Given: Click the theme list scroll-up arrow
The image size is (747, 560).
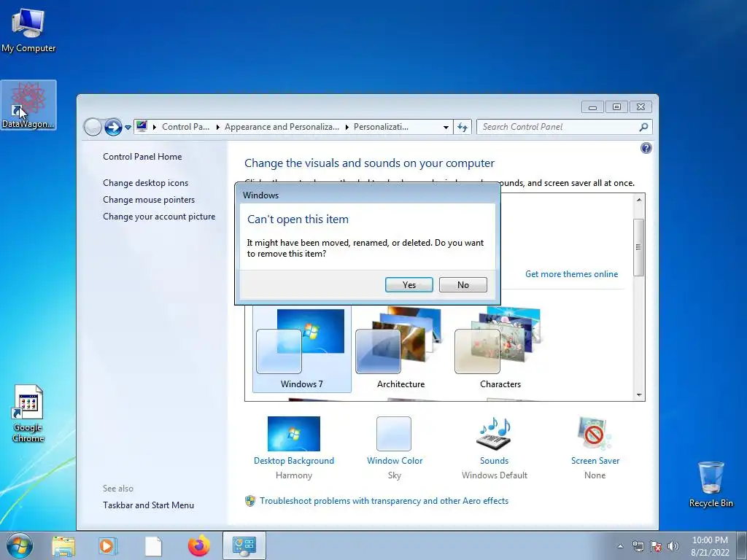Looking at the screenshot, I should pos(639,200).
